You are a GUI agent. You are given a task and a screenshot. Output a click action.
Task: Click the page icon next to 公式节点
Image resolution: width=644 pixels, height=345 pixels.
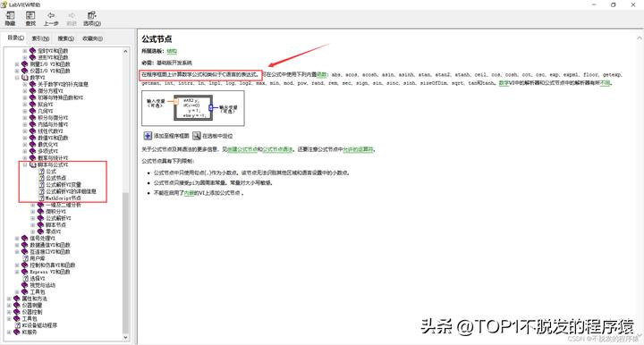41,178
